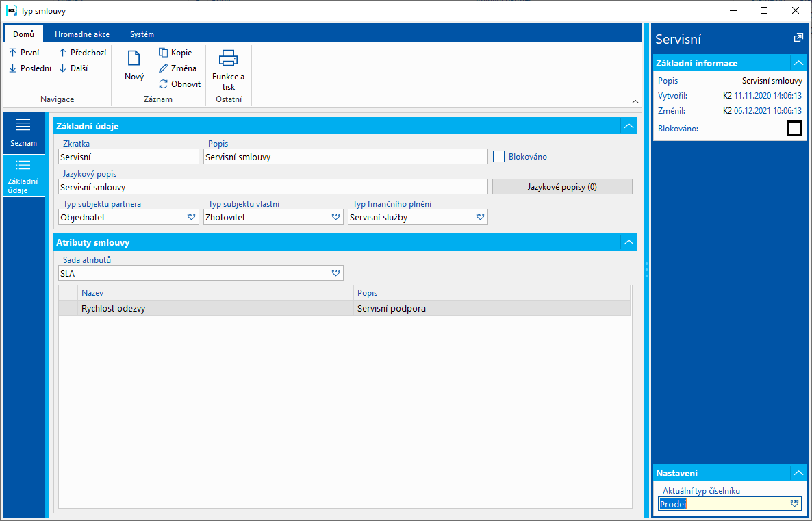
Task: Toggle Blokováno checkbox in the info panel
Action: point(794,129)
